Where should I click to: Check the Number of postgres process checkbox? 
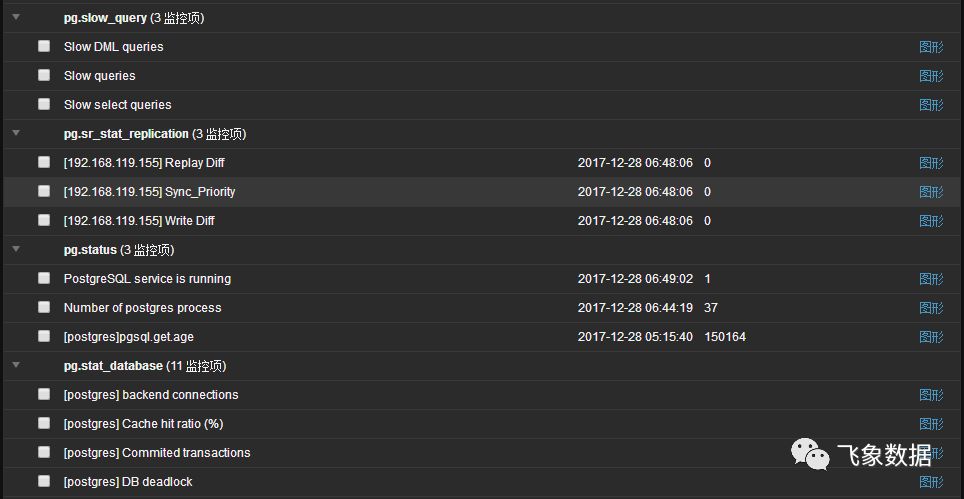tap(44, 307)
